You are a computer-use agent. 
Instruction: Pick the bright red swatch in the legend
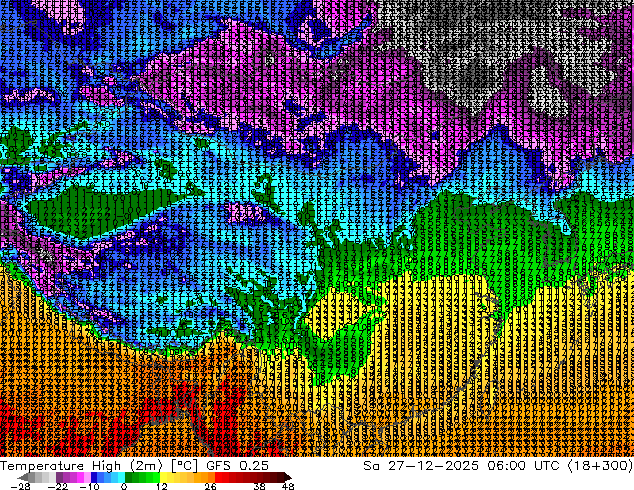point(218,477)
